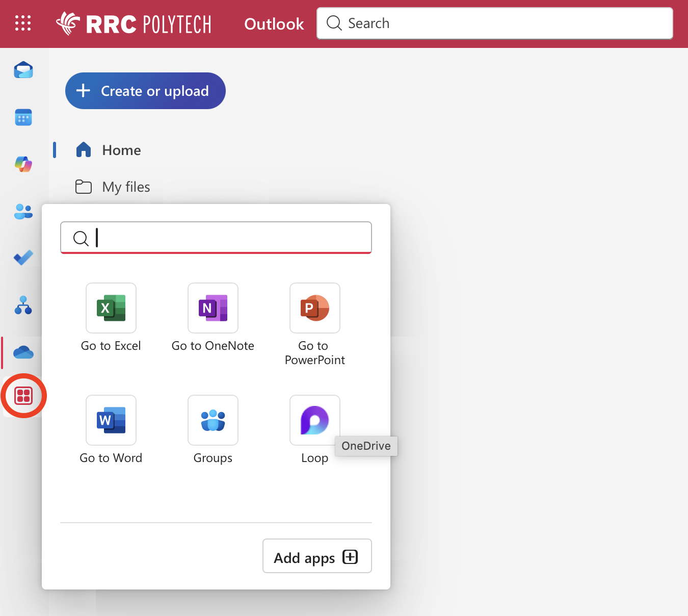Open Outlook mail from the sidebar
This screenshot has height=616, width=688.
(x=23, y=70)
